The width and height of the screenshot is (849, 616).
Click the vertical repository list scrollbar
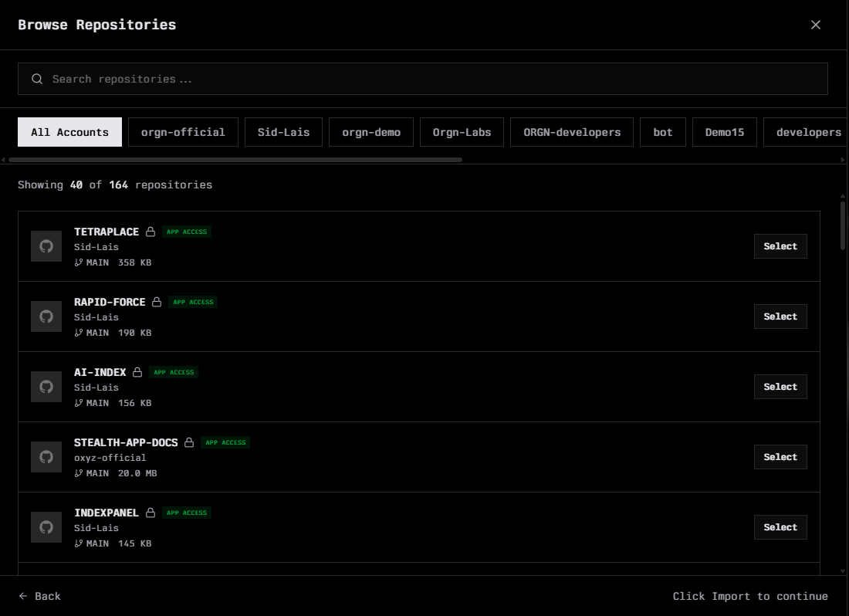click(843, 225)
